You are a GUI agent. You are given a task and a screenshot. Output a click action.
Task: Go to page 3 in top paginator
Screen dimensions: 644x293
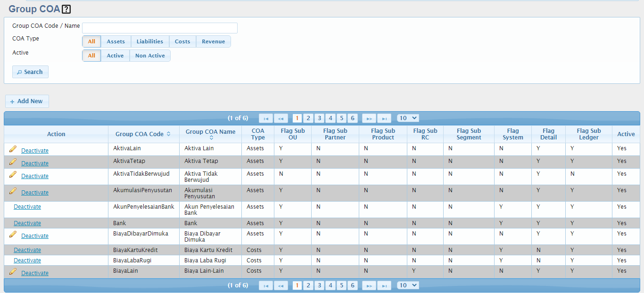click(x=319, y=118)
